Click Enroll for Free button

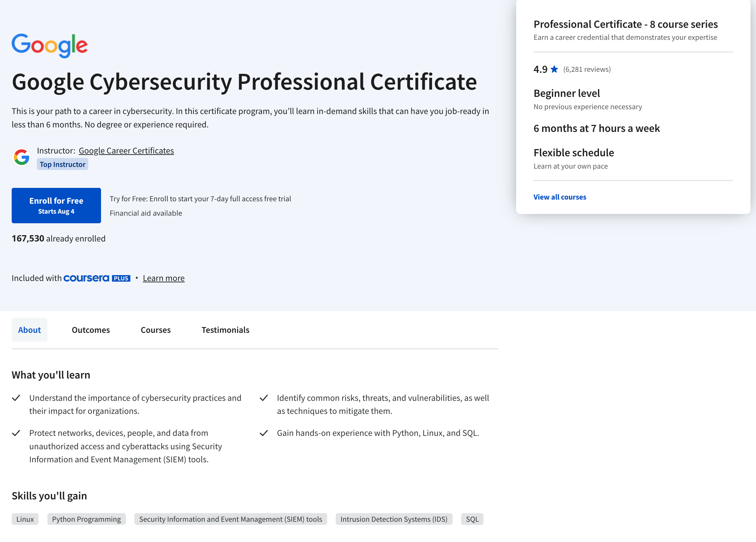coord(56,205)
